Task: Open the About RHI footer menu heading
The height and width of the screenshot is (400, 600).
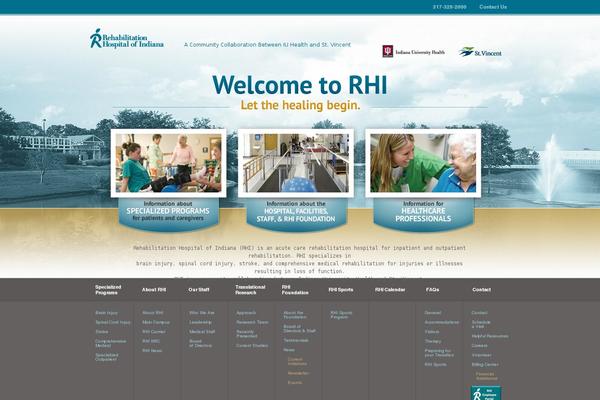Action: pyautogui.click(x=154, y=290)
